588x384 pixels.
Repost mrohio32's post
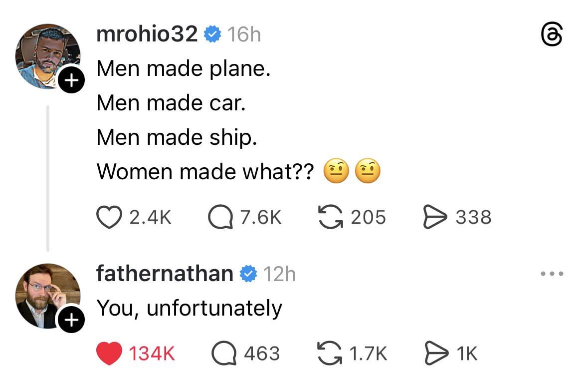click(330, 217)
